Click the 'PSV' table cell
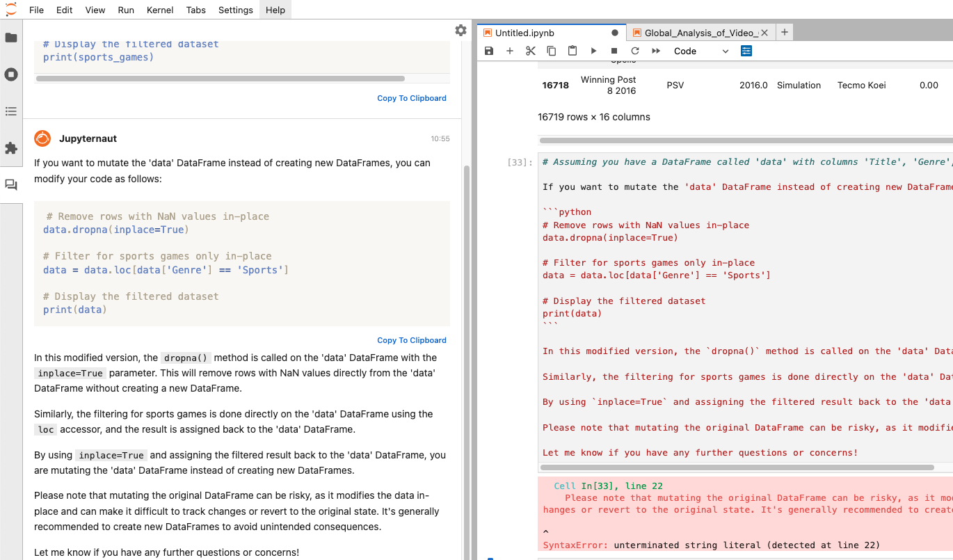 [x=675, y=85]
